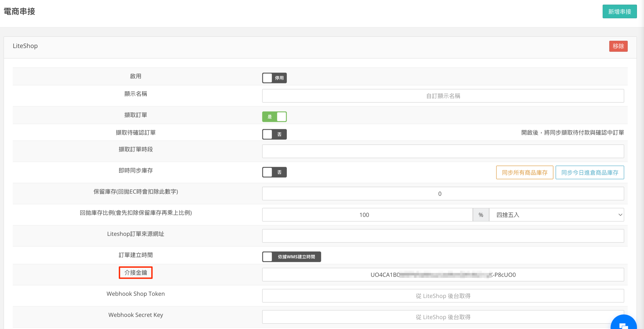Focus the Webhook Secret Key field
644x329 pixels.
[x=443, y=317]
